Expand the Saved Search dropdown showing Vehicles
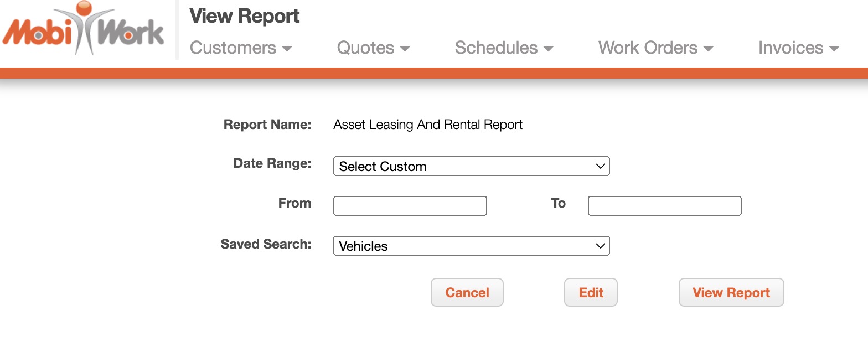 coord(471,246)
